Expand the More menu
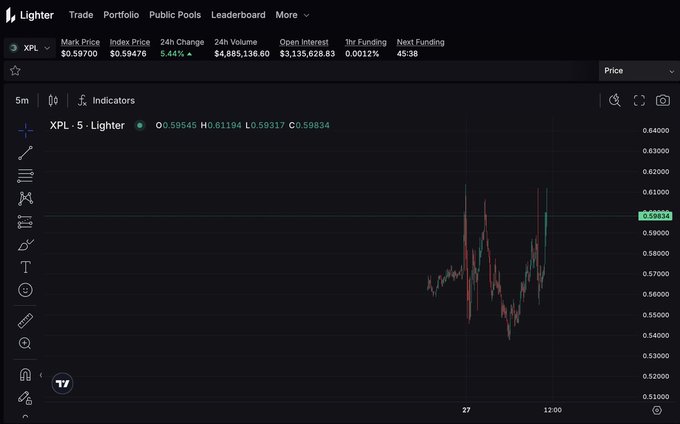 (x=292, y=15)
